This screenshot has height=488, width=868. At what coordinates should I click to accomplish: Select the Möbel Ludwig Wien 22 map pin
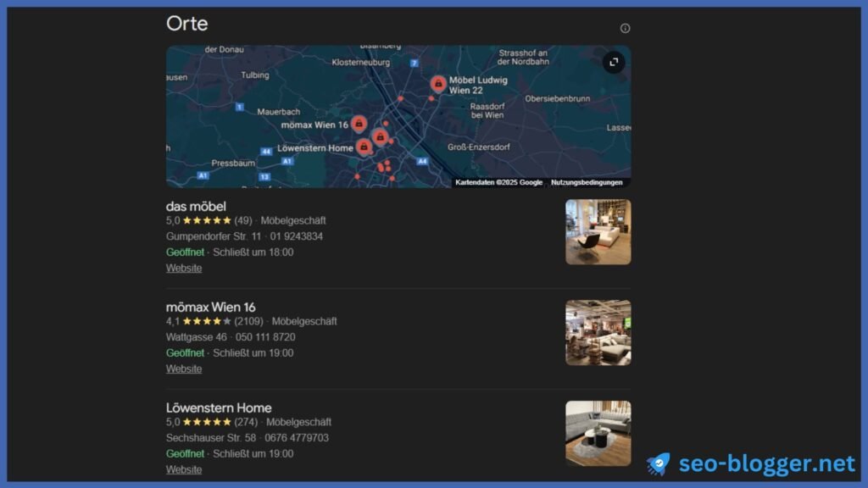(x=438, y=84)
